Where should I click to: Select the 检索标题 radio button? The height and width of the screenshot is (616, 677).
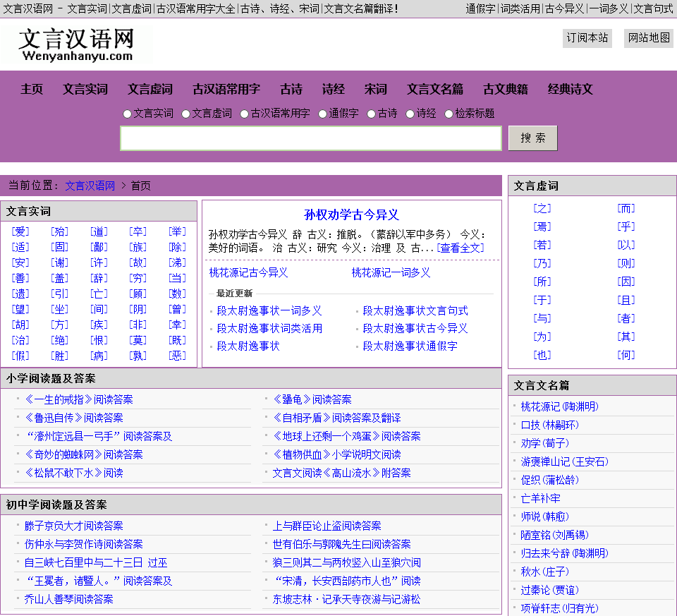point(449,114)
